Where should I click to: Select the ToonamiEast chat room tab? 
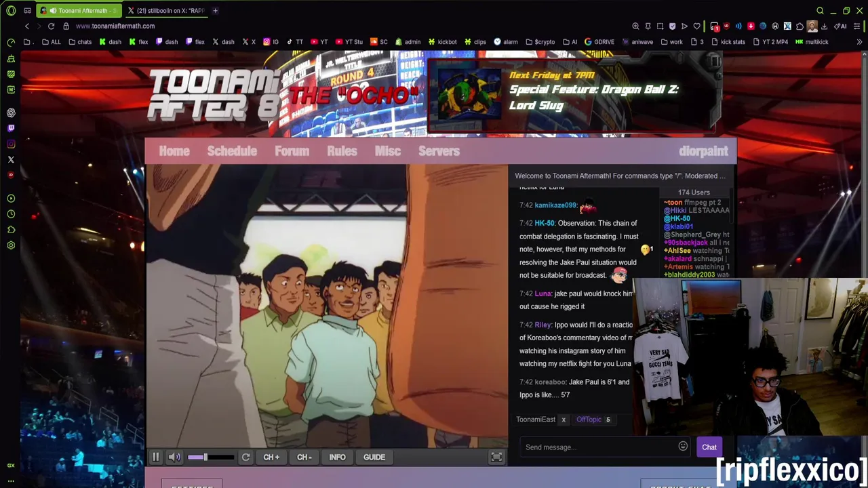coord(536,420)
